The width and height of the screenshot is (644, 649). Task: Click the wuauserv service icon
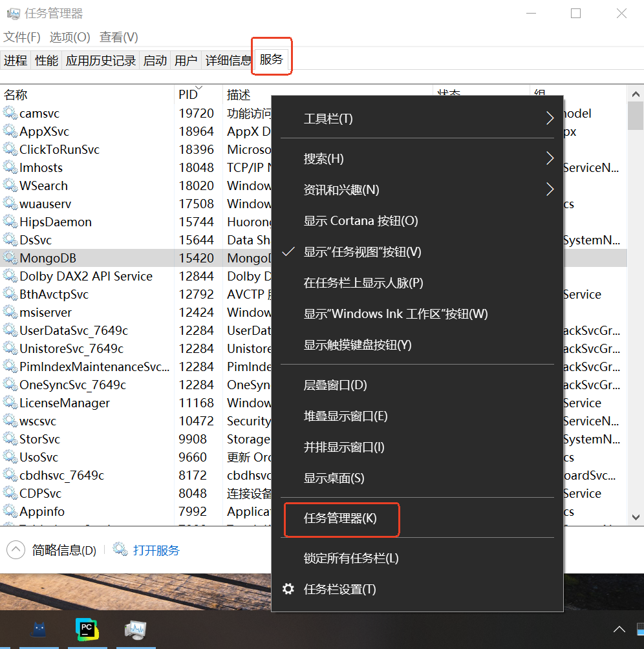(x=11, y=203)
